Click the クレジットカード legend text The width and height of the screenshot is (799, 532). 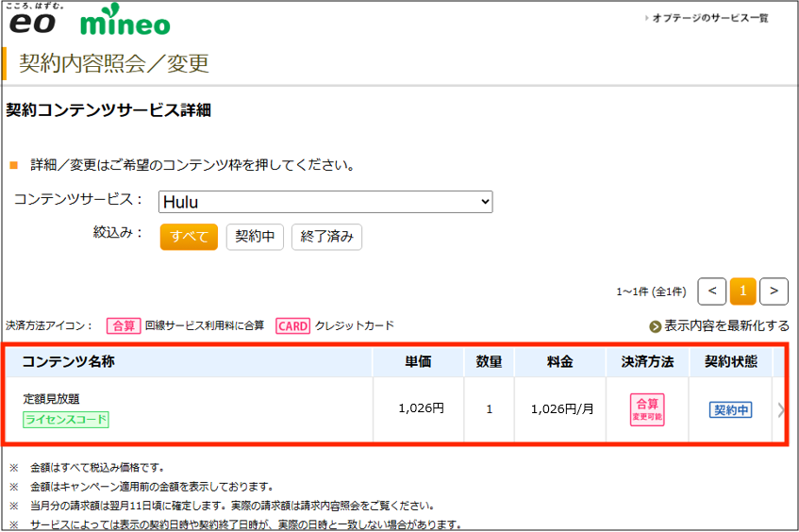[x=355, y=325]
